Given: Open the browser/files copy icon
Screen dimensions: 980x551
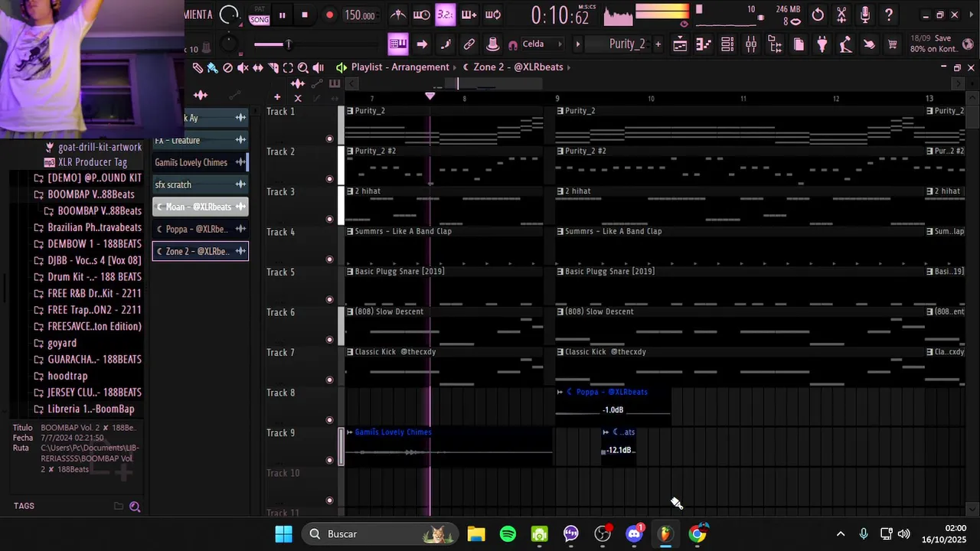Looking at the screenshot, I should point(799,44).
